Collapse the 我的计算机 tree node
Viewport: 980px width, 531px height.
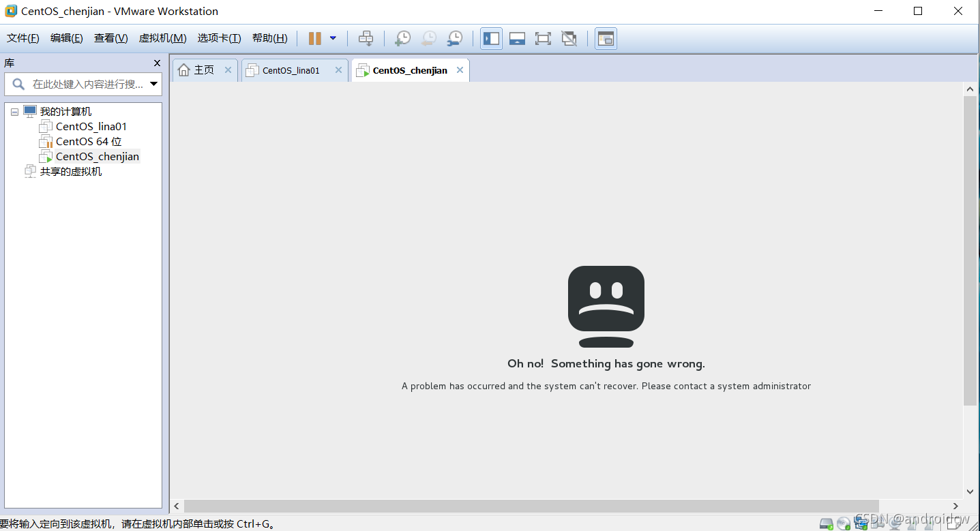point(14,112)
